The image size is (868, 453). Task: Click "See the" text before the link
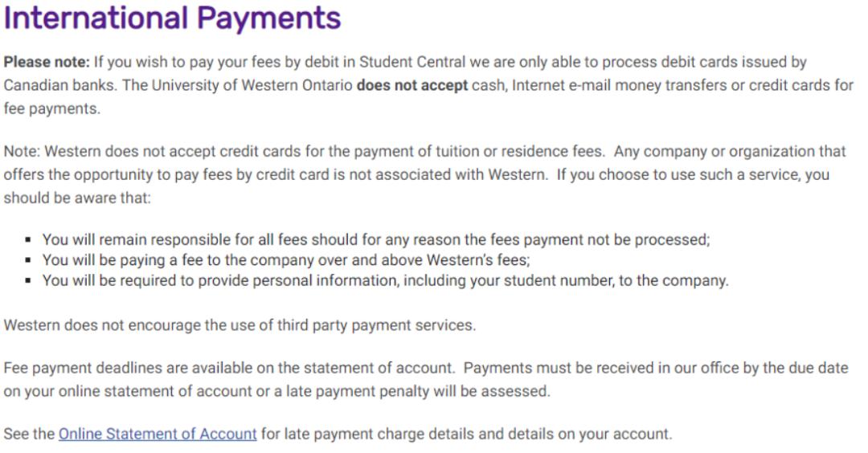pos(29,435)
